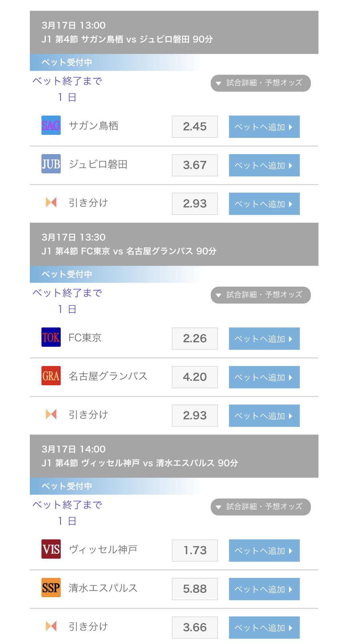Click the draw icon in the サガン鳥栖 match
354x644 pixels.
coord(51,202)
